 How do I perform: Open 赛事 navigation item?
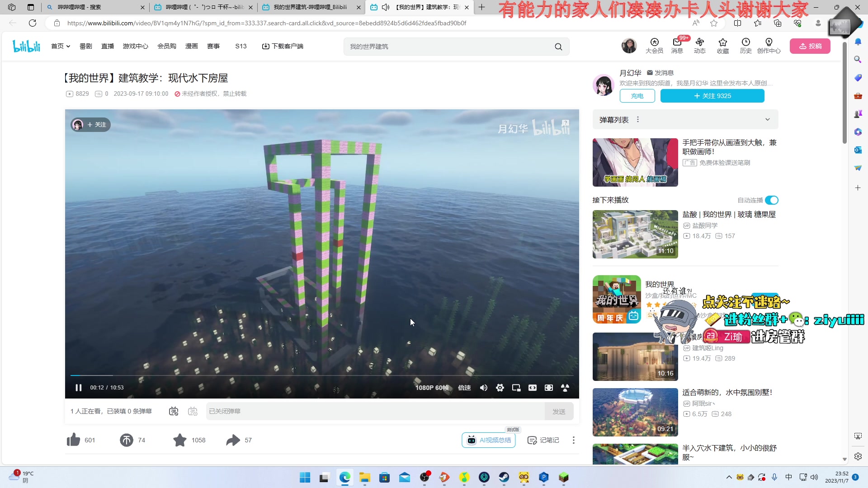coord(213,46)
